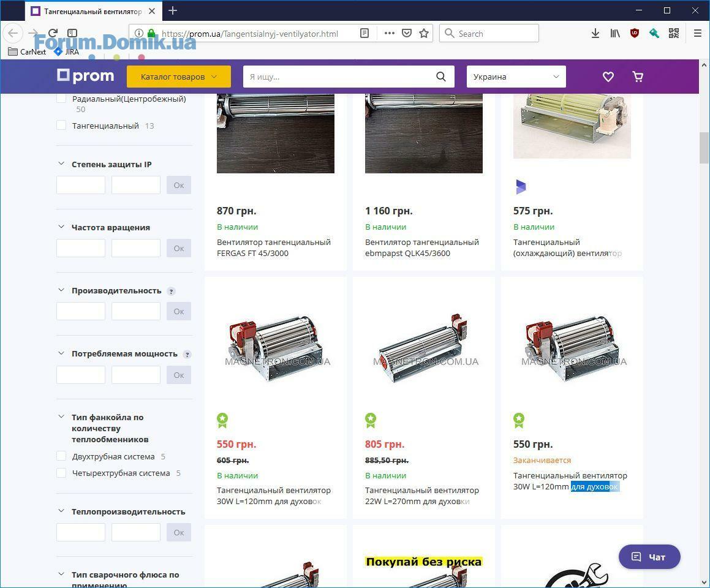Toggle reader view icon in address bar

(364, 33)
